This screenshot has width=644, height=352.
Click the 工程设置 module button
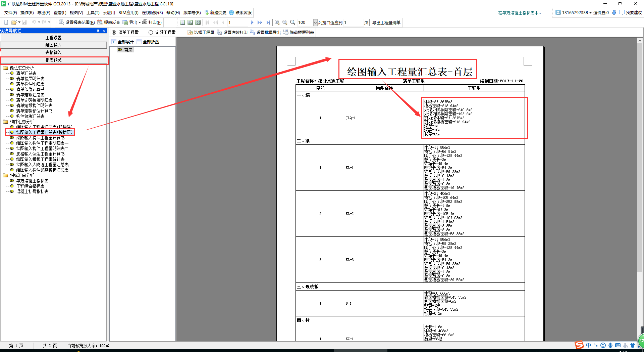pos(53,38)
